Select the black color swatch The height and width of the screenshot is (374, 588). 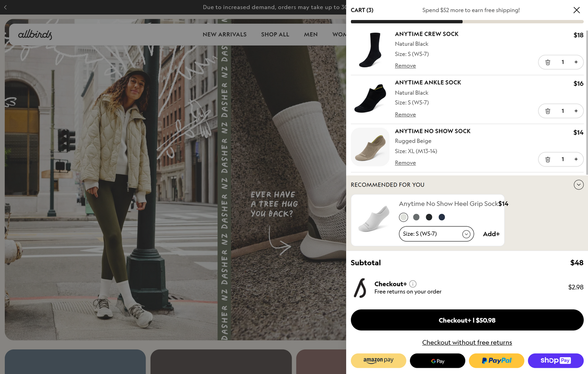(x=429, y=217)
